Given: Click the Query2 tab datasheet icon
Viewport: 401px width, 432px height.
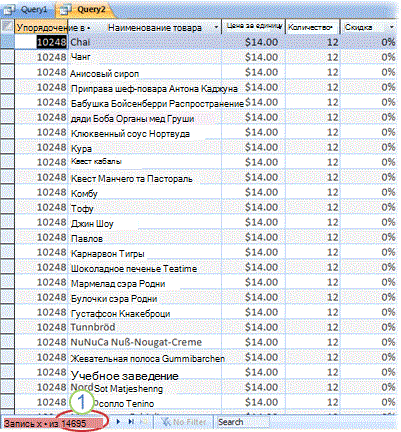Looking at the screenshot, I should click(66, 10).
